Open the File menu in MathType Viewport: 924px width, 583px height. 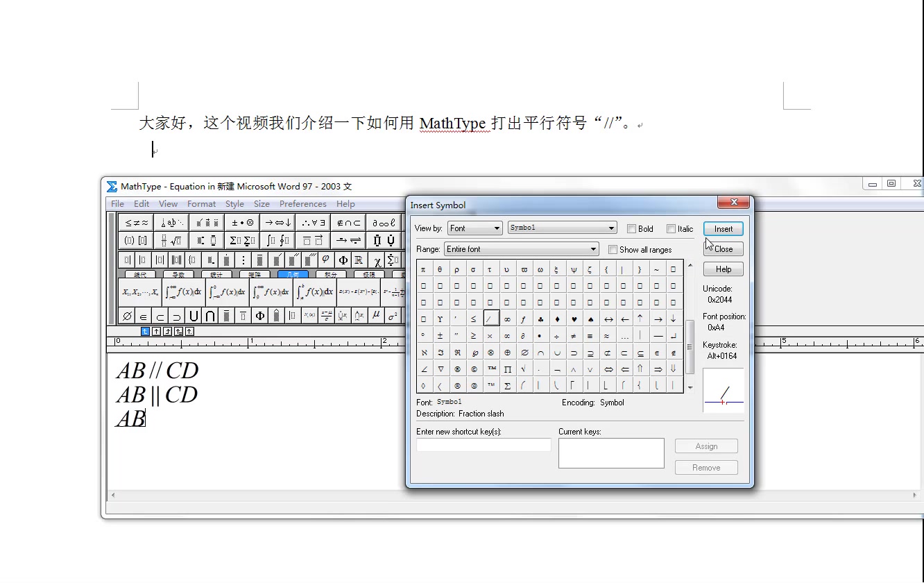click(118, 203)
